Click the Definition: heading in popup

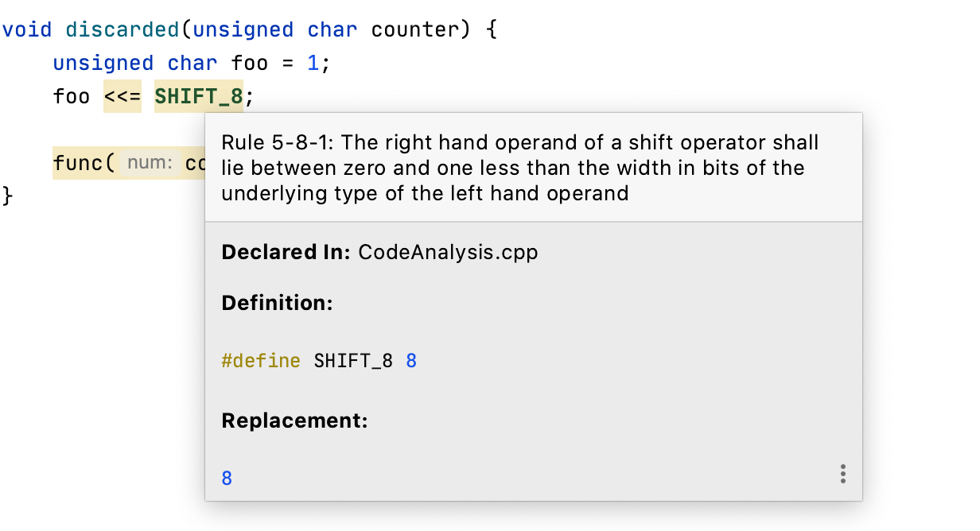[277, 303]
